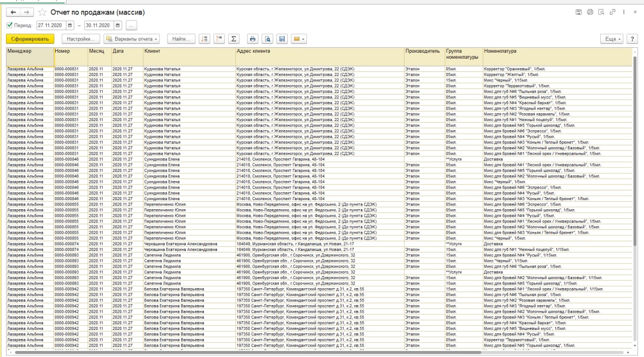The width and height of the screenshot is (644, 357).
Task: Go back with the left arrow button
Action: pos(13,12)
